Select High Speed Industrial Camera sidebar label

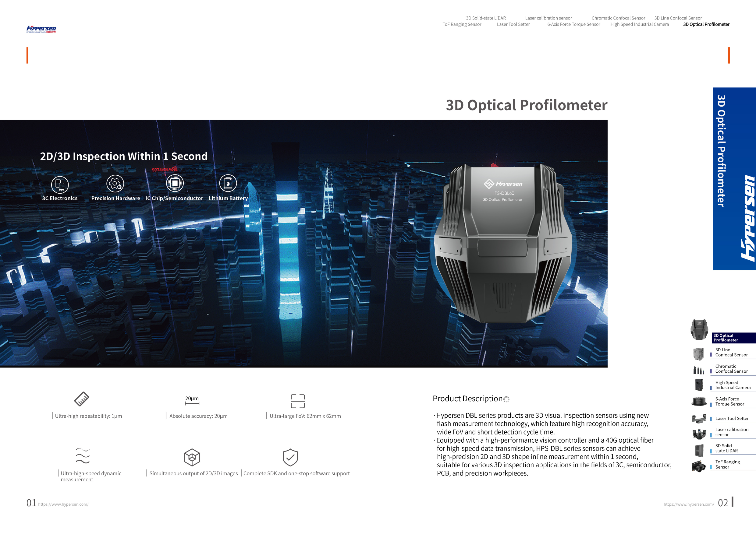click(x=733, y=385)
